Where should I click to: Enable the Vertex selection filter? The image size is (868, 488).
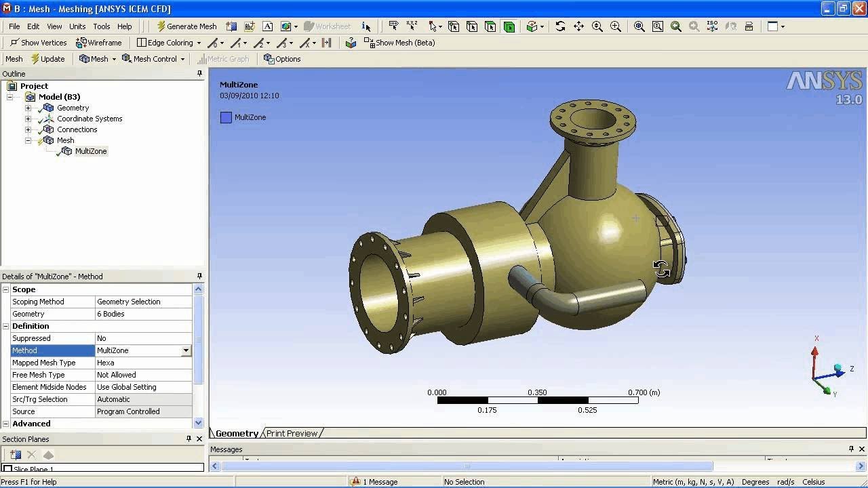point(454,26)
